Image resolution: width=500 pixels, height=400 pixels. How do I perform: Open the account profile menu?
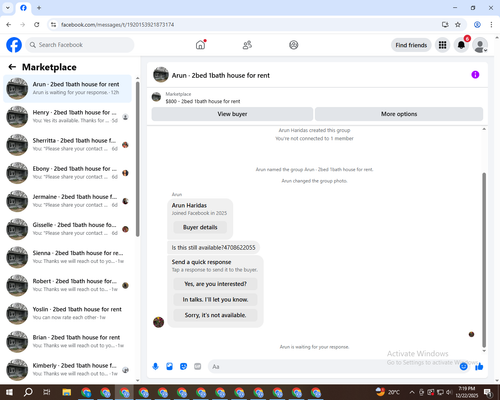480,45
